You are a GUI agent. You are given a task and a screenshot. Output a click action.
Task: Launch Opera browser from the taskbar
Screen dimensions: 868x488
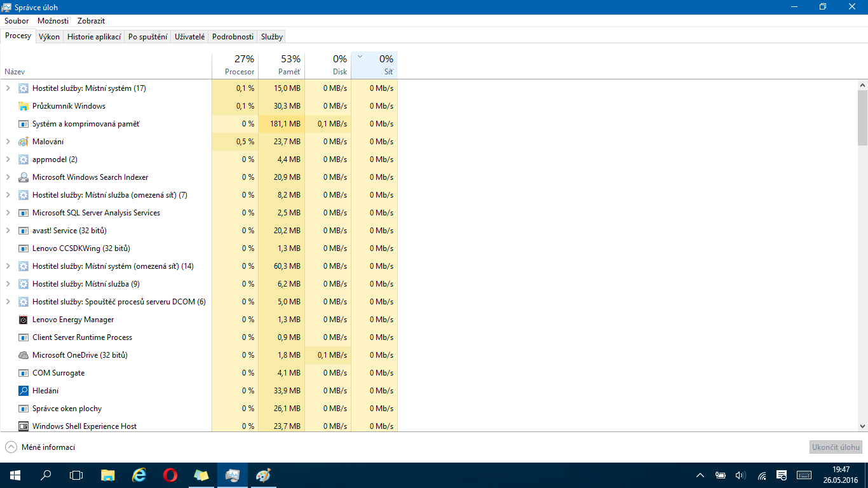point(170,475)
